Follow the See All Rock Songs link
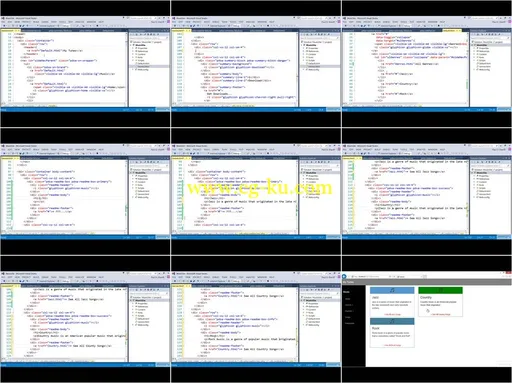The image size is (512, 383). coord(392,345)
